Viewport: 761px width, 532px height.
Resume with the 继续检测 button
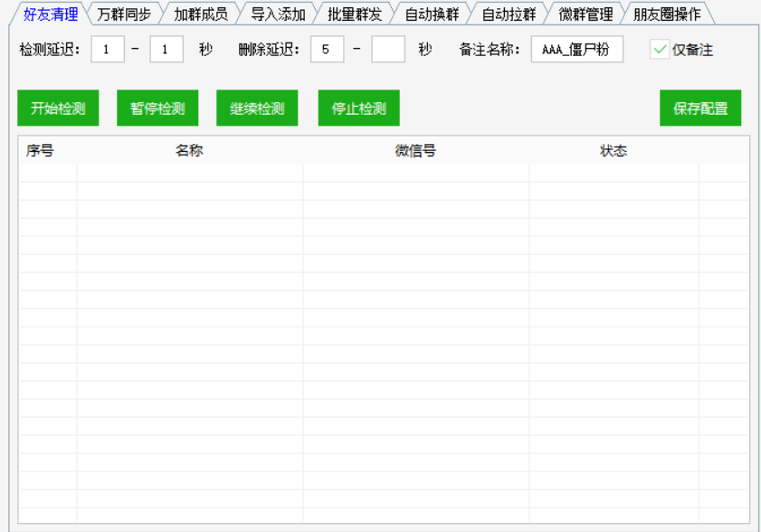click(257, 109)
